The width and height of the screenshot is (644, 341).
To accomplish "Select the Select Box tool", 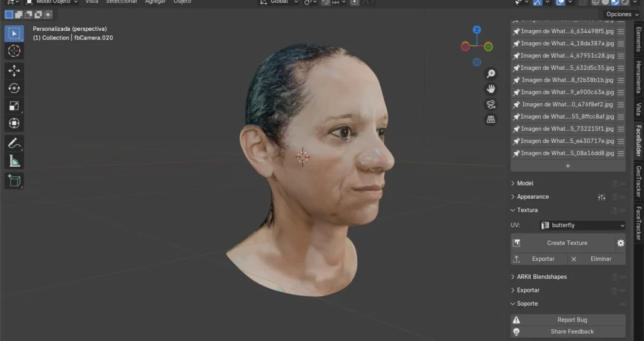I will 14,33.
